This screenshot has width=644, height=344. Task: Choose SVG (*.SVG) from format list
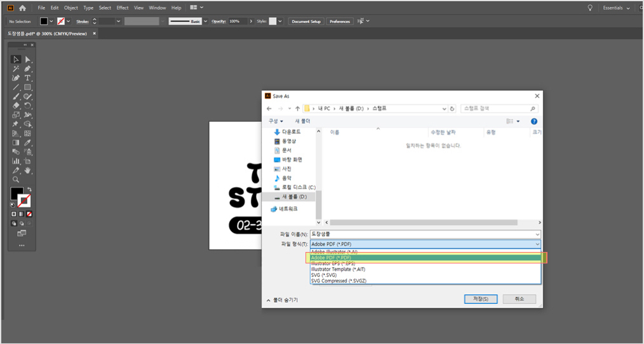pyautogui.click(x=426, y=275)
